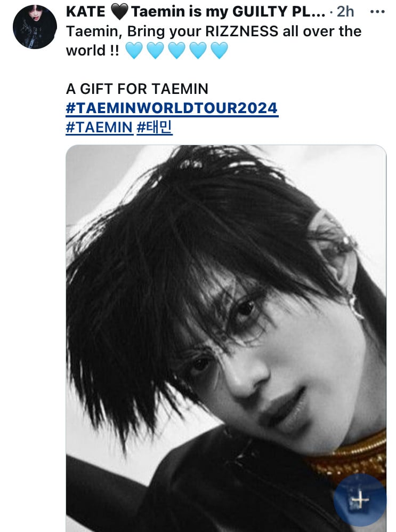Tap the last blue heart emoji
396x532 pixels.
click(220, 50)
